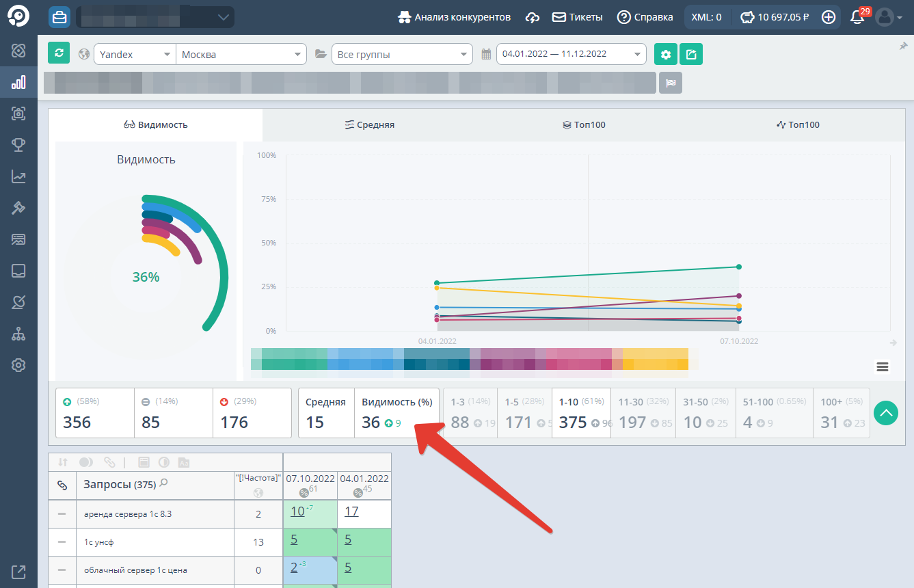Toggle the 1-10 positions range filter
Image resolution: width=914 pixels, height=588 pixels.
click(582, 413)
